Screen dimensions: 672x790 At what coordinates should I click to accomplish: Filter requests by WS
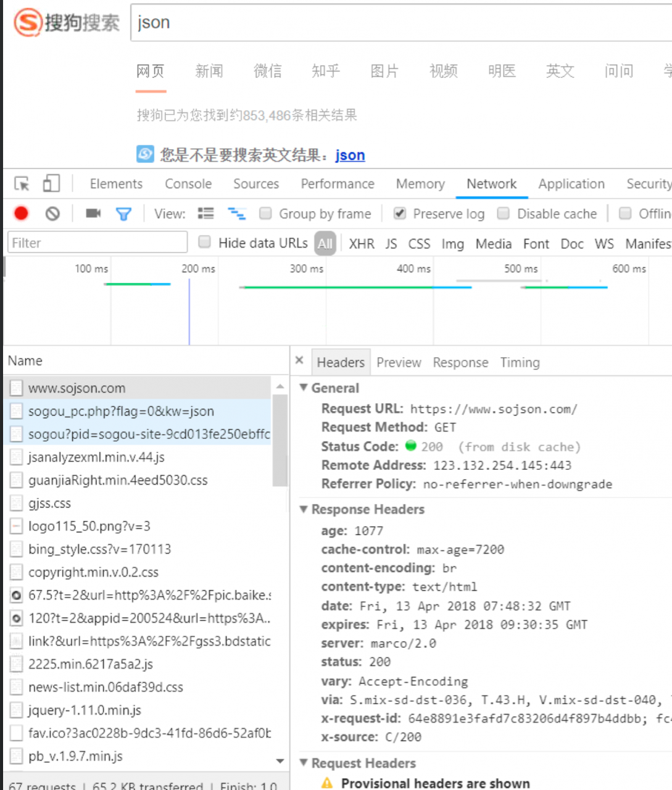coord(604,244)
